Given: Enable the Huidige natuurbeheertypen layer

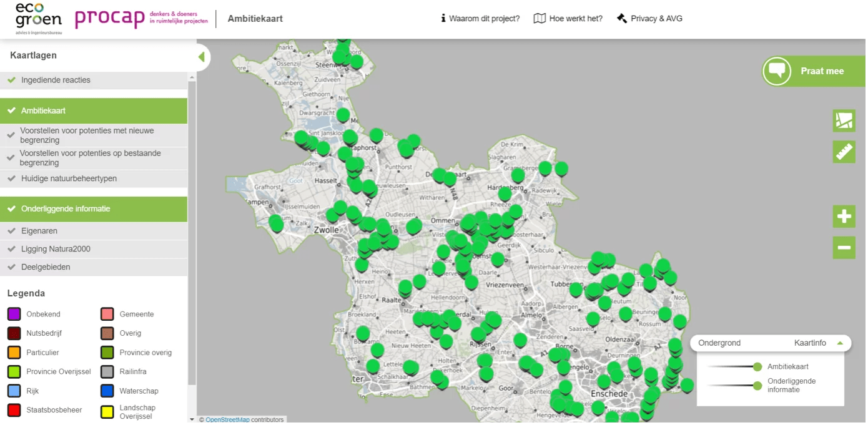Looking at the screenshot, I should point(69,178).
